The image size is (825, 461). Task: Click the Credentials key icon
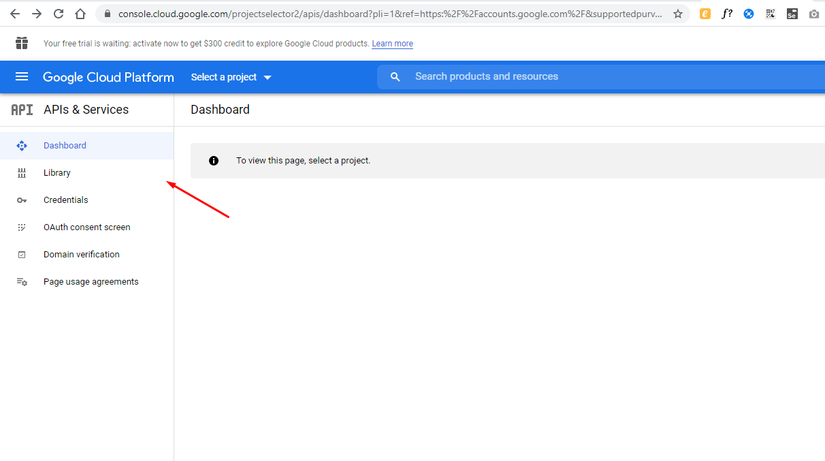pos(22,200)
